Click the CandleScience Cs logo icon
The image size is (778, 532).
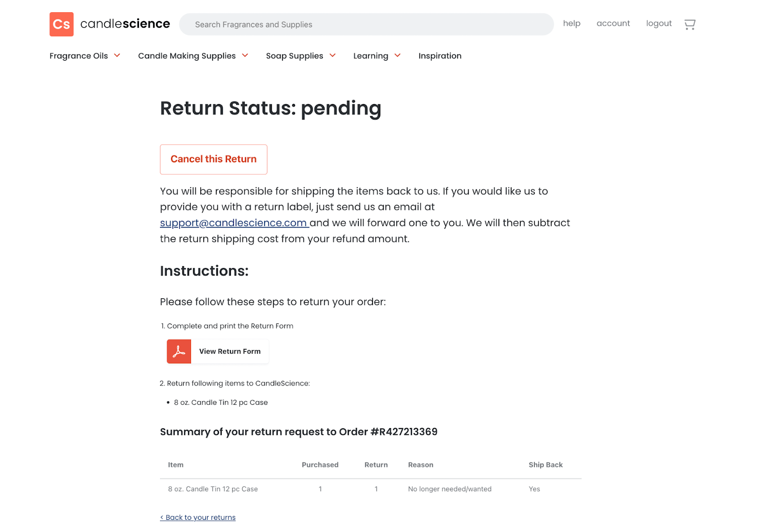click(62, 24)
